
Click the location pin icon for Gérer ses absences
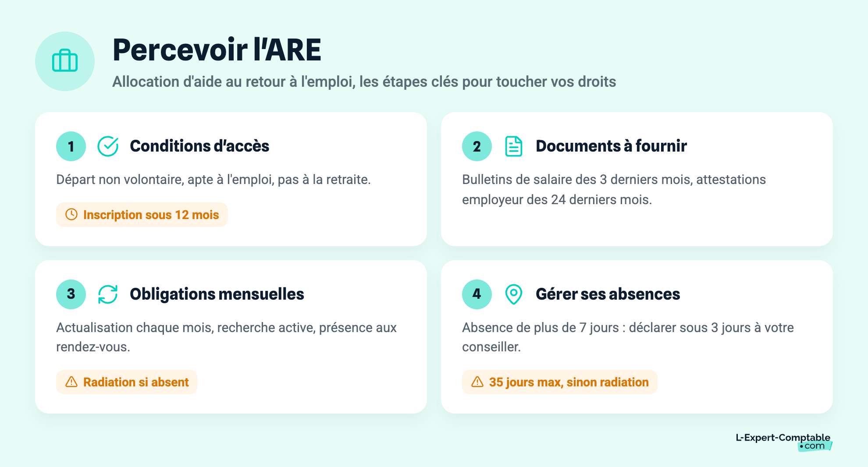[x=514, y=294]
